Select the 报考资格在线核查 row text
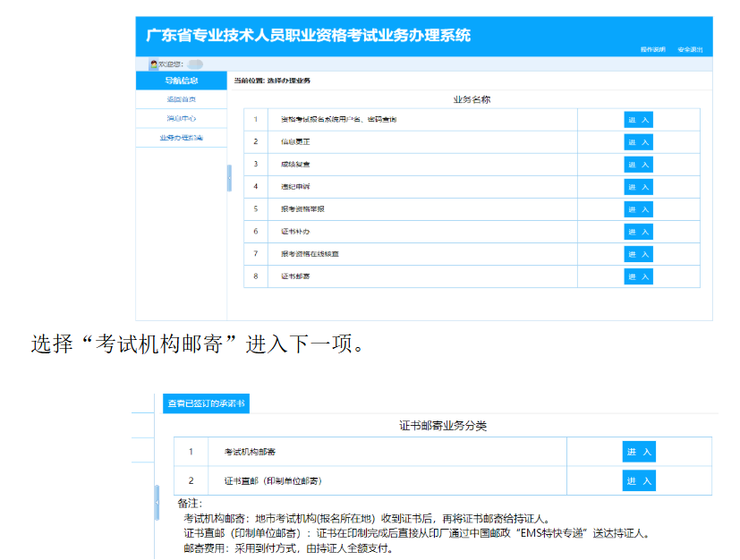The image size is (740, 560). tap(310, 254)
